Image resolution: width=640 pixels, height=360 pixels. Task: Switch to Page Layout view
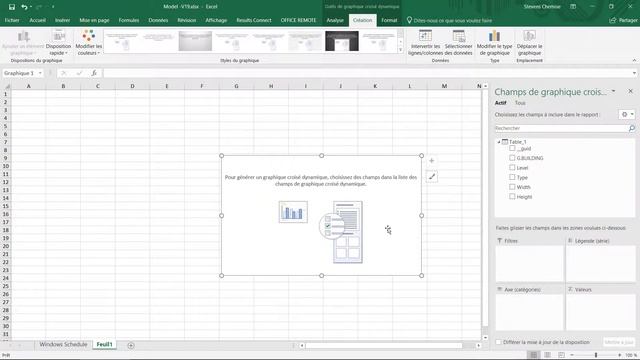[x=547, y=355]
